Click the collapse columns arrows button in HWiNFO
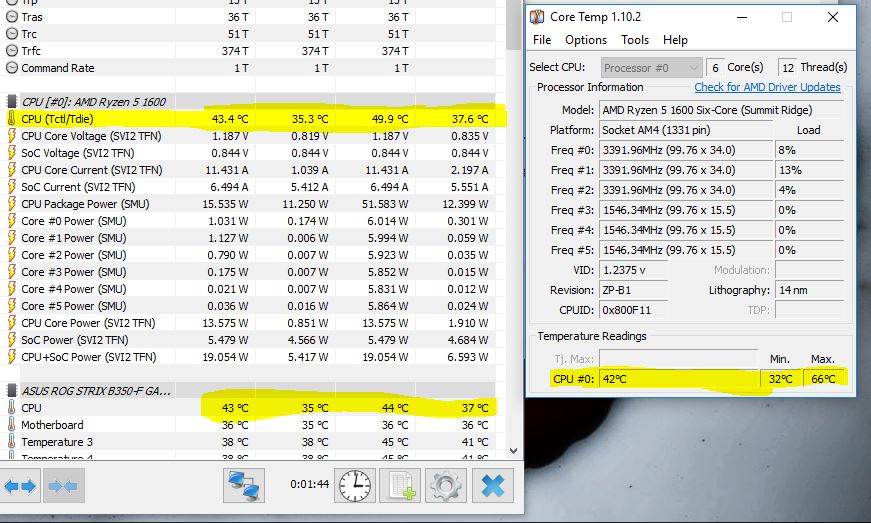The height and width of the screenshot is (523, 871). tap(63, 486)
